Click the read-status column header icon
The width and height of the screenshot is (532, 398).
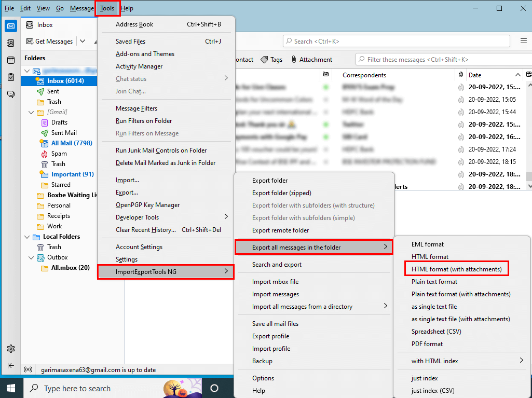coord(326,75)
